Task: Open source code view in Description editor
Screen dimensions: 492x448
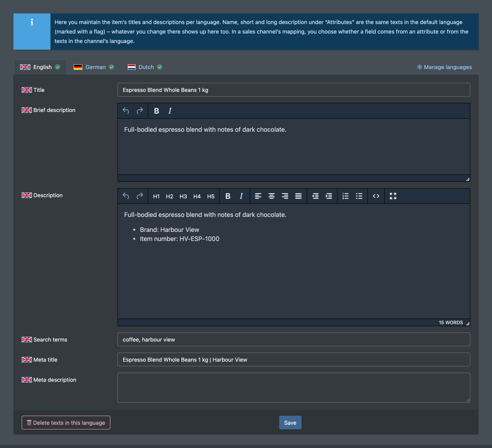Action: 376,196
